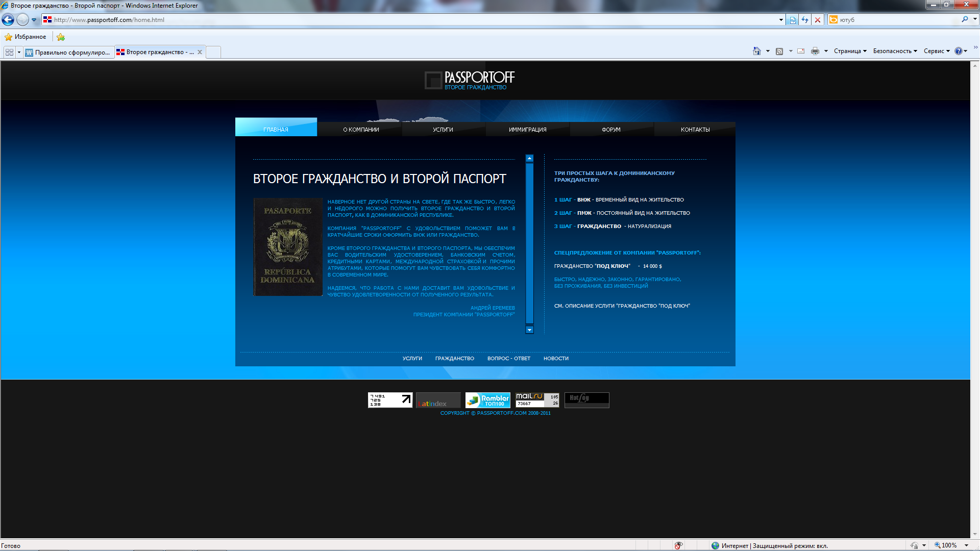Screen dimensions: 980x551
Task: Click the content scroll up arrow
Action: pyautogui.click(x=529, y=158)
